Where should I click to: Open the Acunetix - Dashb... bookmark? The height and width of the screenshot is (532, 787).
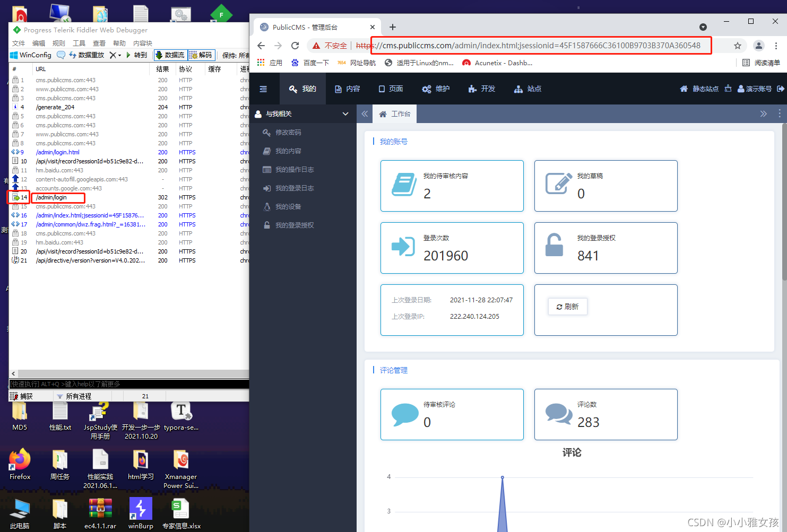point(497,63)
